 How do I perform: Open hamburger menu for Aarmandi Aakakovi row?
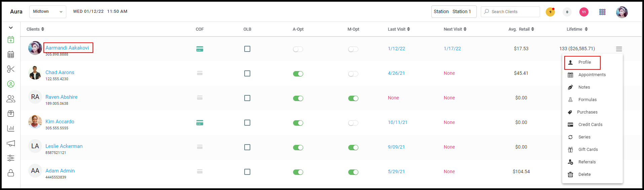point(619,49)
